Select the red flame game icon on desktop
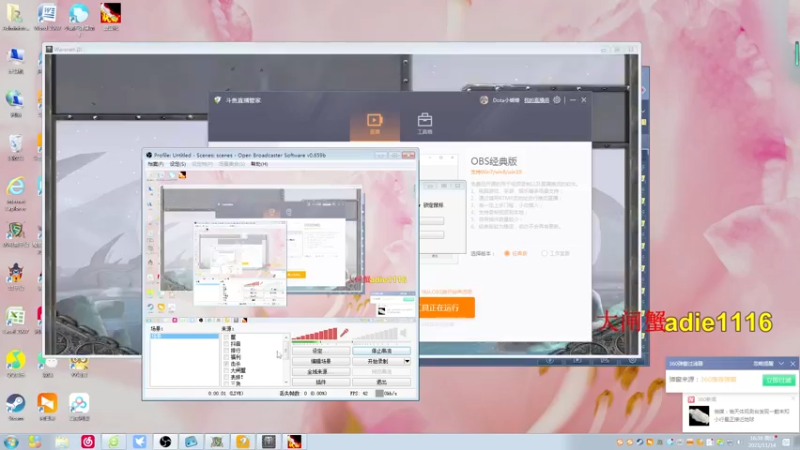800x450 pixels. 110,16
